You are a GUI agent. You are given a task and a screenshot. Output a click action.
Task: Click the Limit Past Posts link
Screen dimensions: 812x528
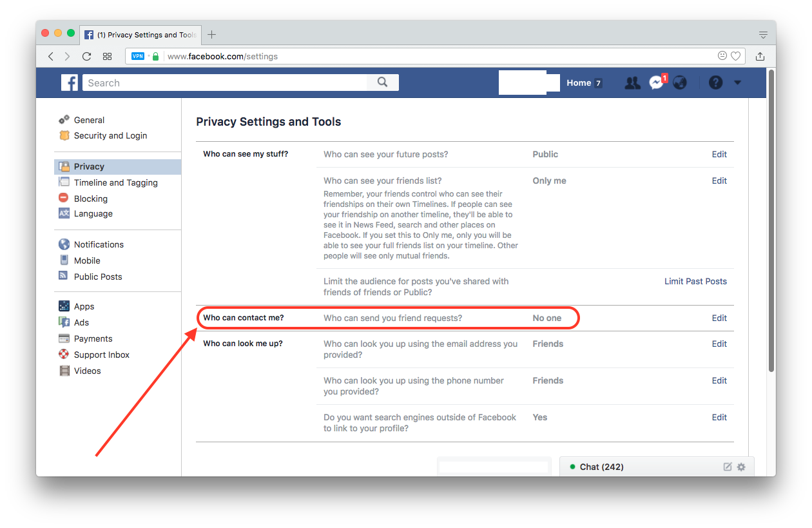(x=695, y=281)
